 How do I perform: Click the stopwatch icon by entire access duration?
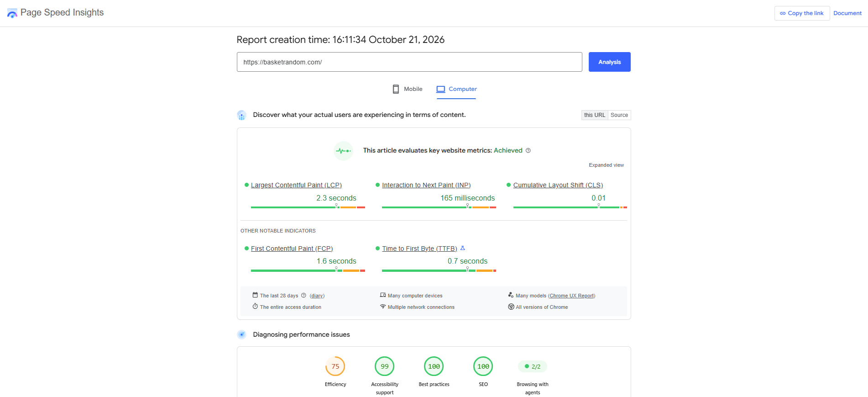(255, 307)
